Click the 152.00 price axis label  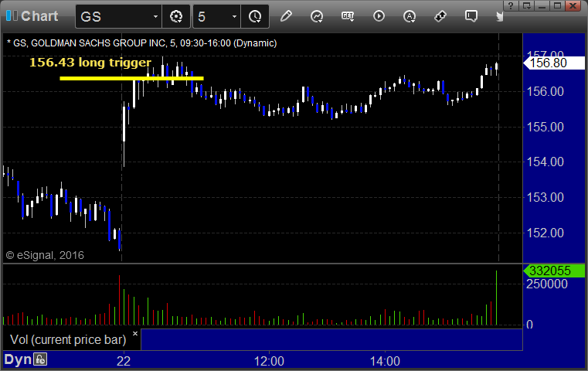point(546,233)
